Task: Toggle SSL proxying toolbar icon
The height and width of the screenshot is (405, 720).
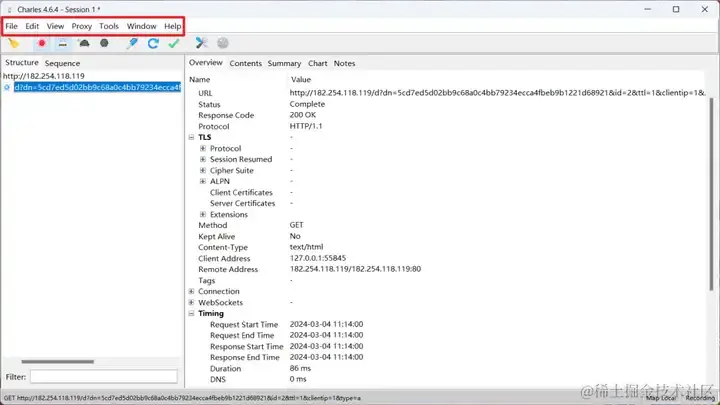Action: [x=63, y=44]
